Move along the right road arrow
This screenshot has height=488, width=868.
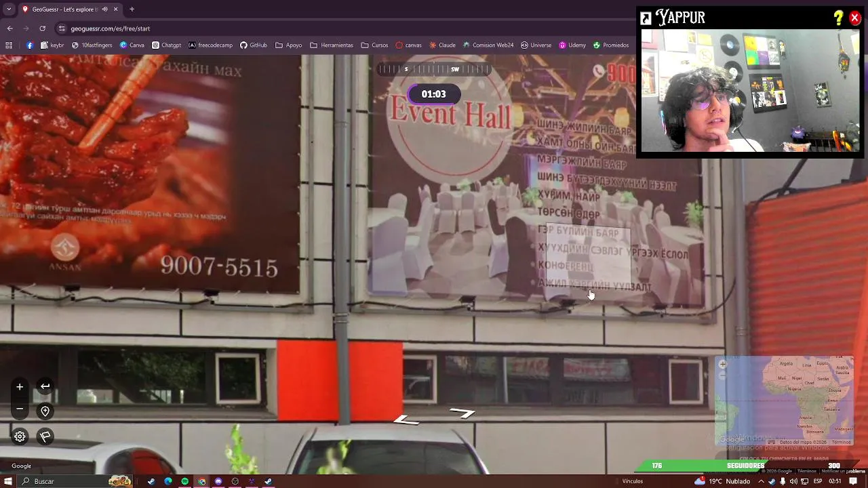tap(462, 412)
